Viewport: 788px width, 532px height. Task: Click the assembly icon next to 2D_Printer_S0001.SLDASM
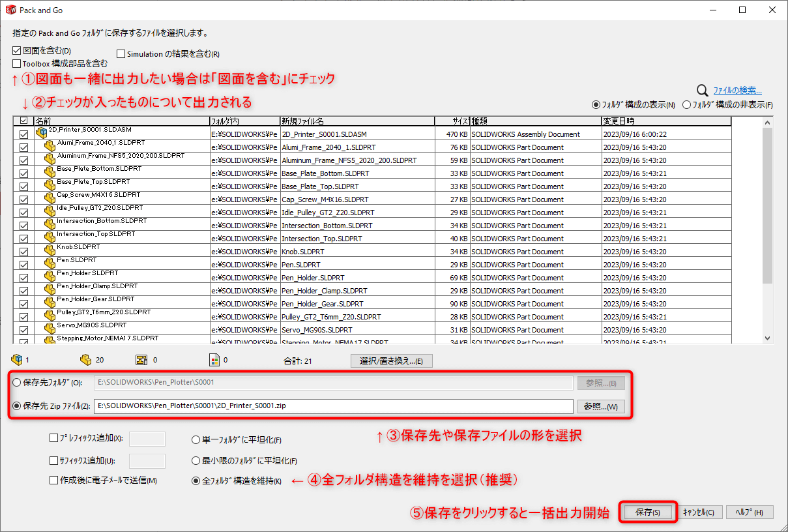tap(40, 132)
